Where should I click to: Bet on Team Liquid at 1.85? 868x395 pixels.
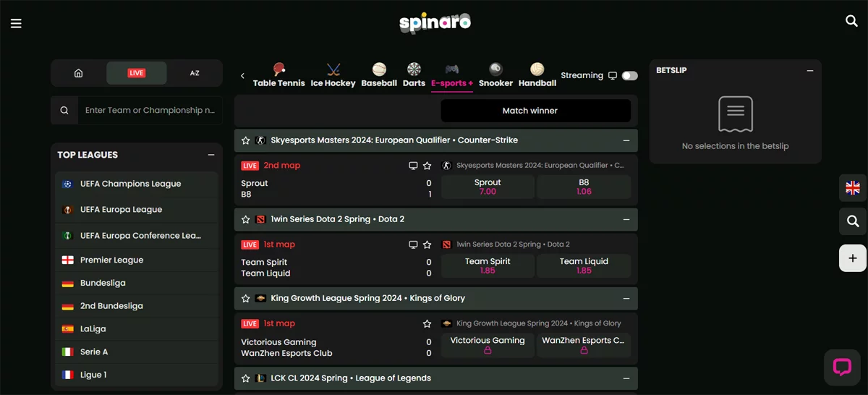coord(584,266)
